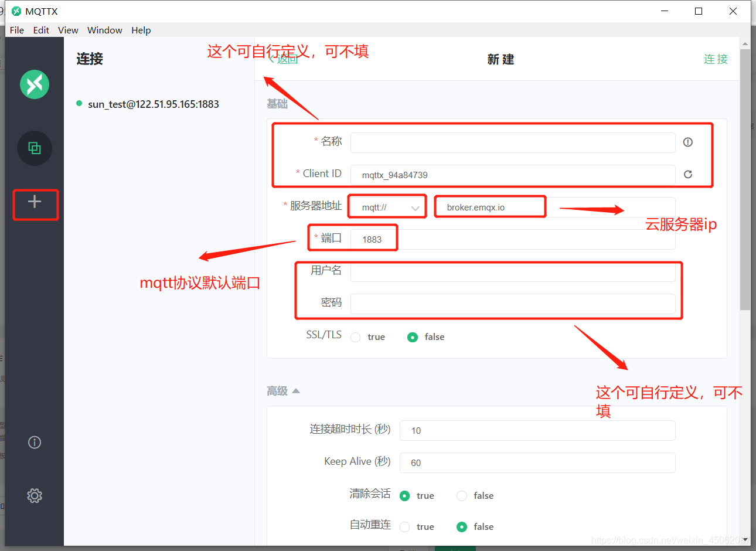
Task: Set 清除会话 to true
Action: (x=404, y=496)
